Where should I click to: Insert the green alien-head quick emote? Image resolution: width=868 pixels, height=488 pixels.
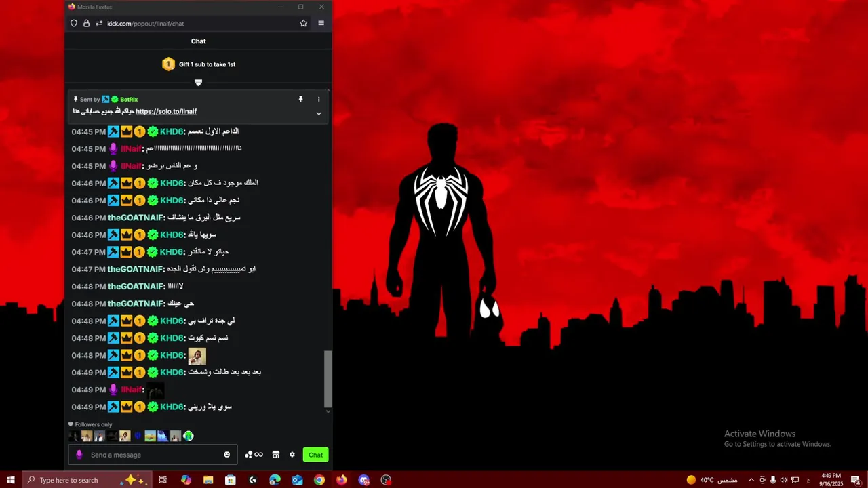189,436
